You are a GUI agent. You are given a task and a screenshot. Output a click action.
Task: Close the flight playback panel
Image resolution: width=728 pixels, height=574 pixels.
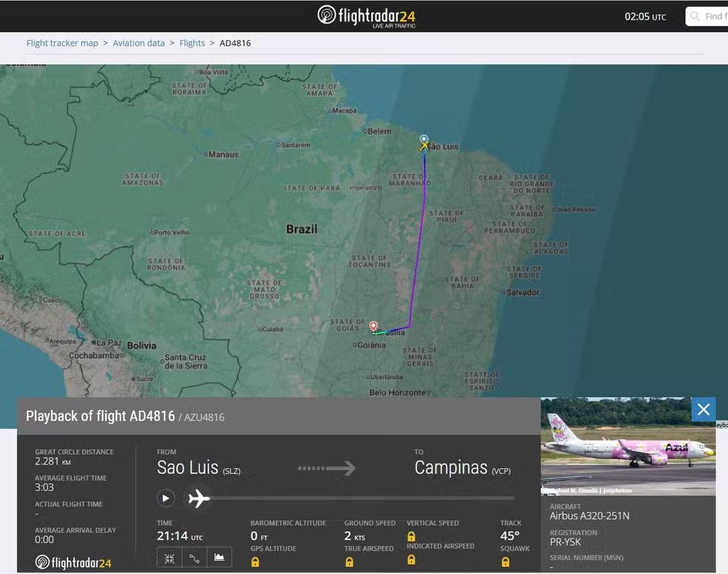(703, 410)
